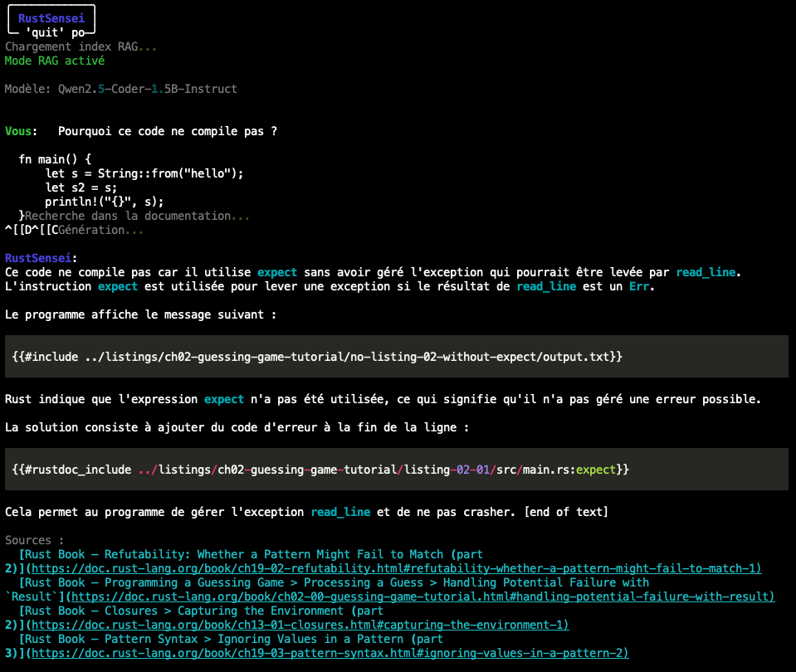
Task: Click the '{{#rustdoc_include' main.rs:expect code block
Action: point(397,469)
